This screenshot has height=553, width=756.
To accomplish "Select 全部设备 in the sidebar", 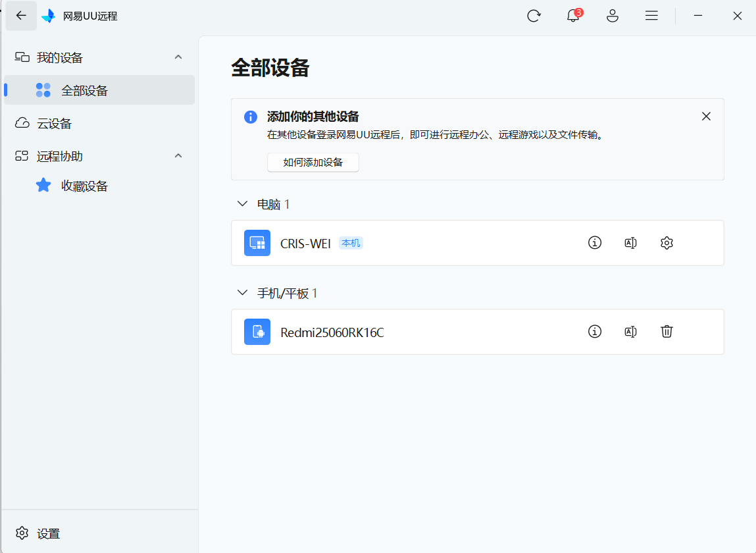I will (x=99, y=90).
